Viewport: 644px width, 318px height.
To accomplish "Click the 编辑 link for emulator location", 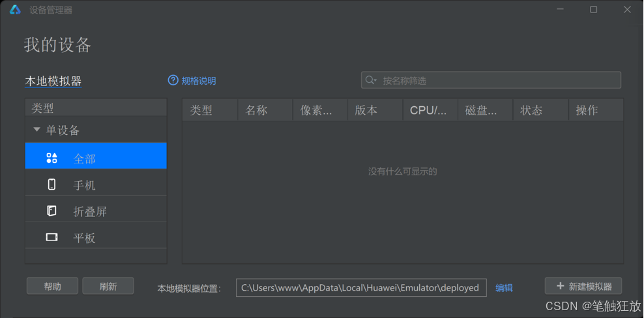I will 504,288.
